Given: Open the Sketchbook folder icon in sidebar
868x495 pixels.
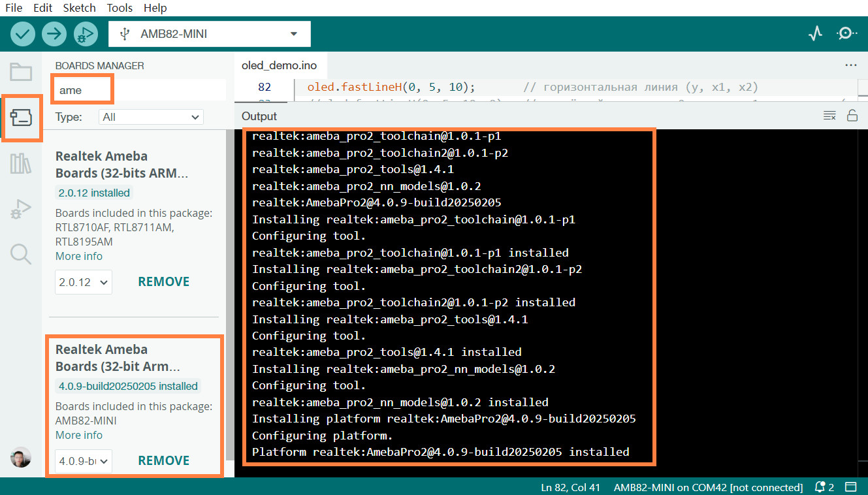Looking at the screenshot, I should (21, 72).
